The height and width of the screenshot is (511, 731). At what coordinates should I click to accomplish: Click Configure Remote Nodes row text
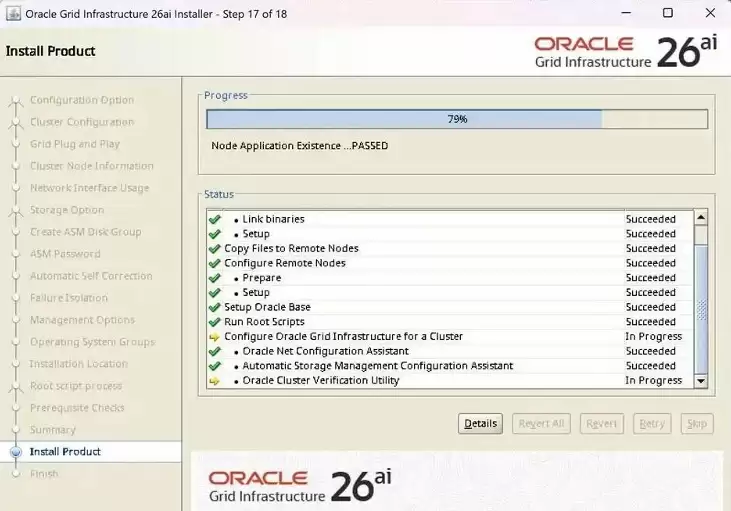tap(285, 263)
